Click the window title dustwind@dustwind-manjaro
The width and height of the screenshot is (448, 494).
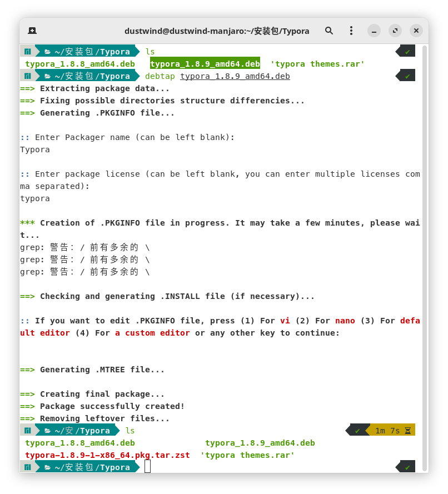pyautogui.click(x=217, y=31)
